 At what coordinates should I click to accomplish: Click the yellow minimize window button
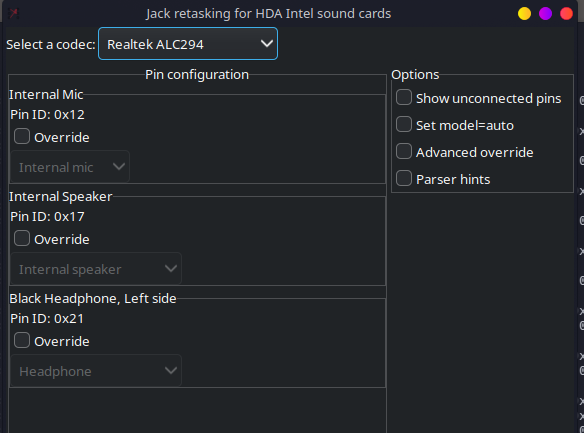[524, 14]
